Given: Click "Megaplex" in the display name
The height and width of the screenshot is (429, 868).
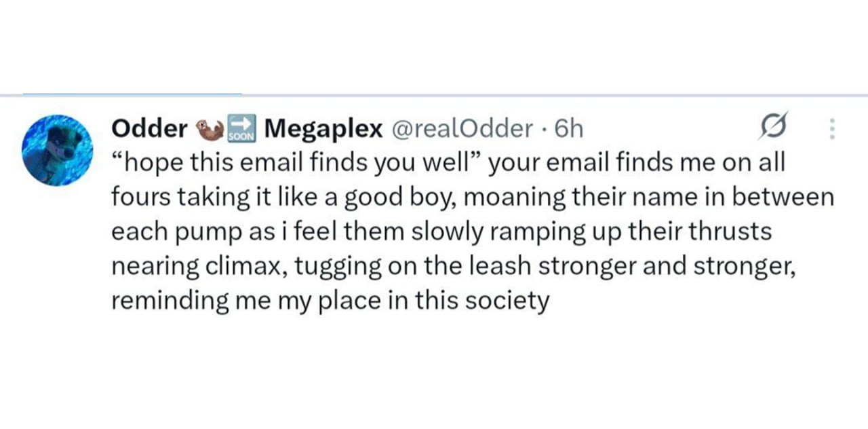Looking at the screenshot, I should click(324, 128).
